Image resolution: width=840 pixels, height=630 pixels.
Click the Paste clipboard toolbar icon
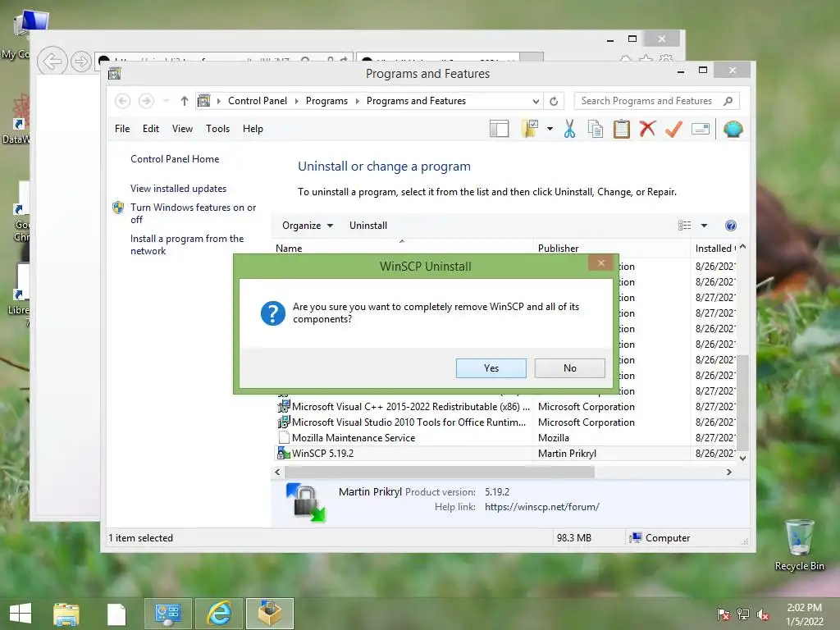tap(621, 129)
